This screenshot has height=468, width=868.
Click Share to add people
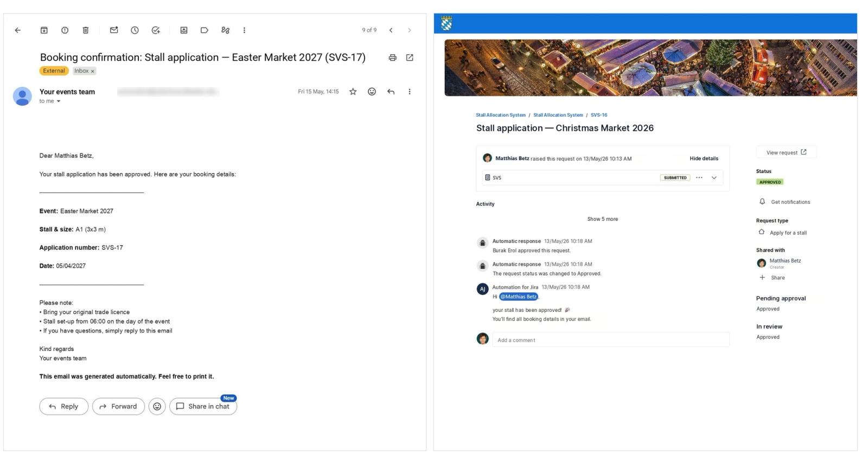pyautogui.click(x=772, y=278)
